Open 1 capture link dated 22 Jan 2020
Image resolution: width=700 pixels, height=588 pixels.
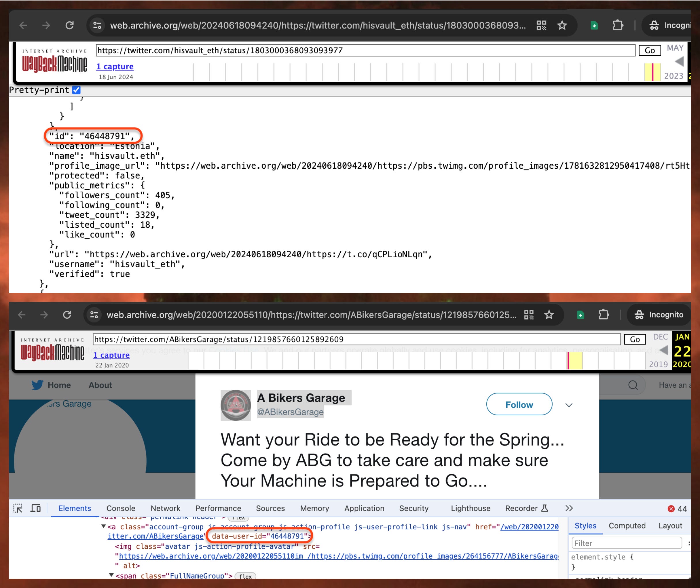[111, 355]
